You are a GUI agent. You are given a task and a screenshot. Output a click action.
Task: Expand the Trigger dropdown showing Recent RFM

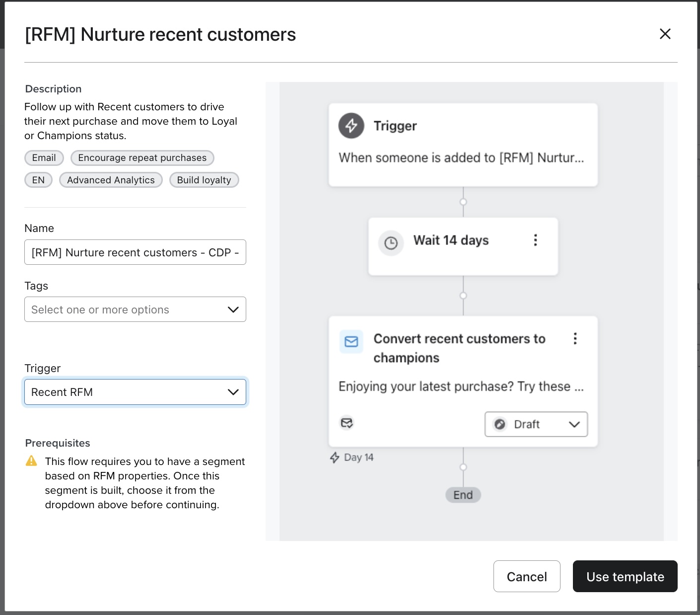pyautogui.click(x=135, y=392)
